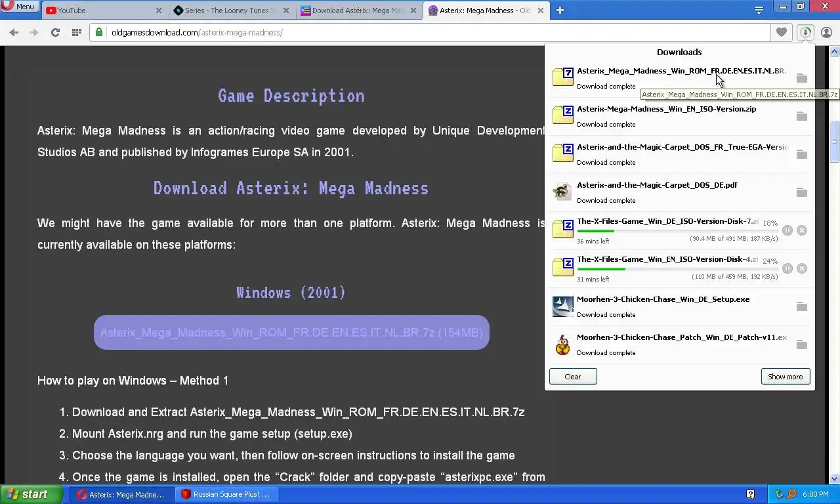Image resolution: width=840 pixels, height=504 pixels.
Task: Open the Speed Dial grid icon
Action: click(x=77, y=32)
